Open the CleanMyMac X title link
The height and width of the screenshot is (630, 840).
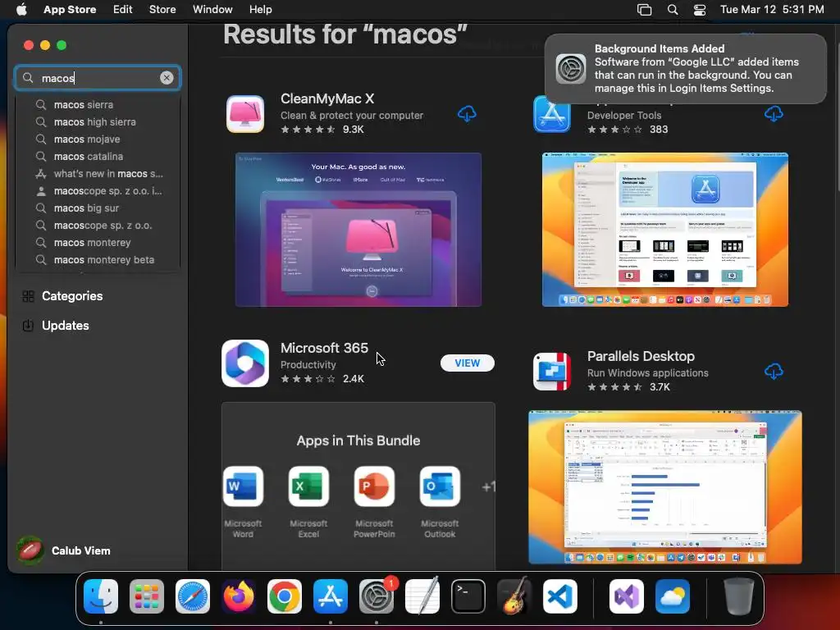coord(327,98)
